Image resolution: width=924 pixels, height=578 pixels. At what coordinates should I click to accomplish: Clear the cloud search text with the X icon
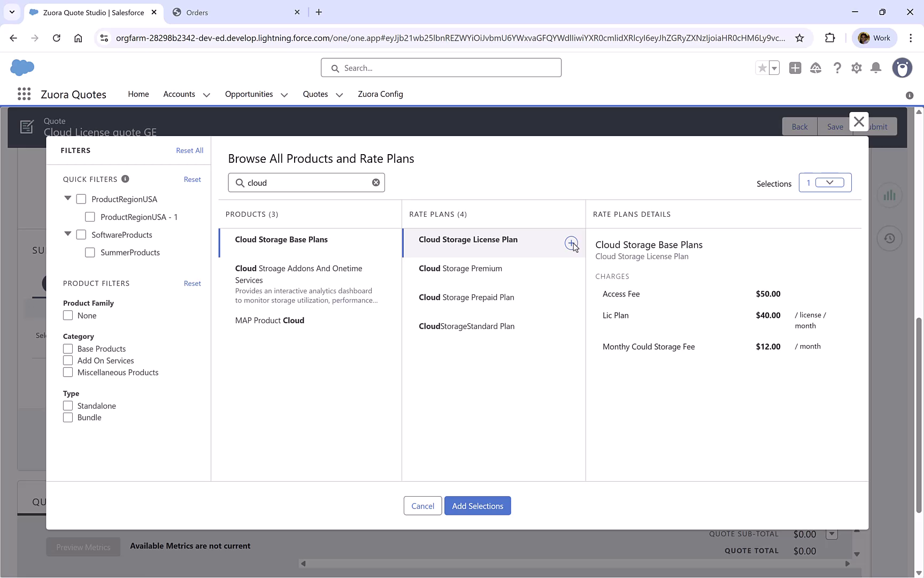point(376,182)
